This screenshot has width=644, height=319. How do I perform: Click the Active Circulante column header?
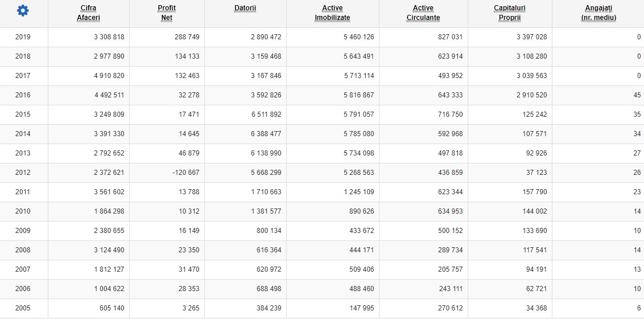click(x=423, y=13)
